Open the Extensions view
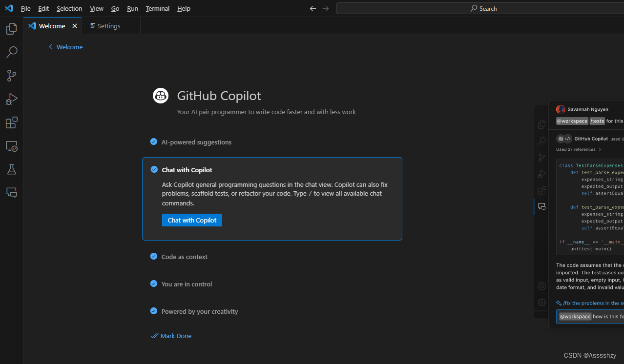 pyautogui.click(x=11, y=122)
